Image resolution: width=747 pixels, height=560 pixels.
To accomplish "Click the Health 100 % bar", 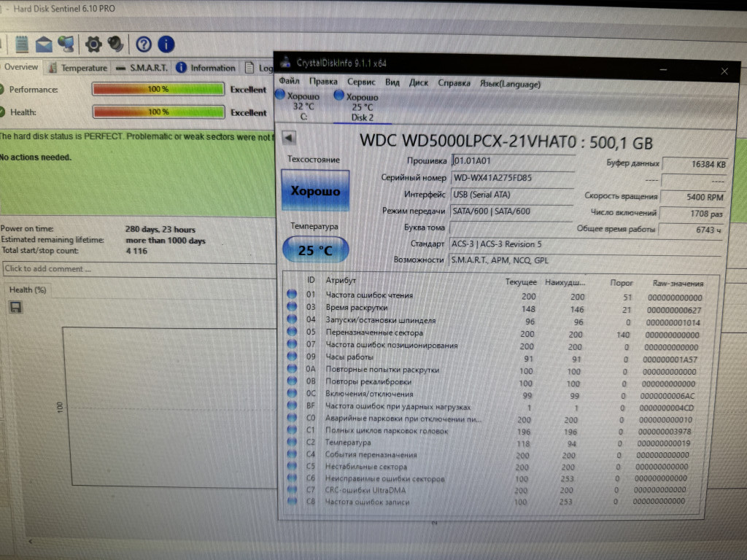I will point(158,112).
